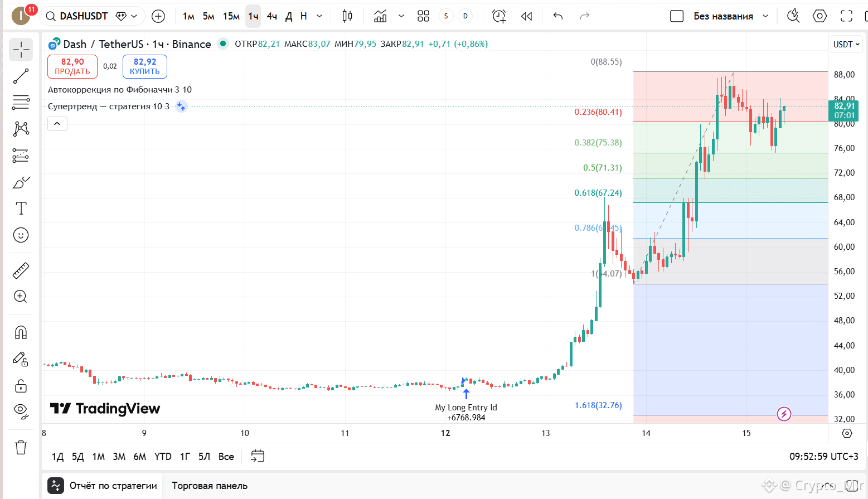Screen dimensions: 868x499
Task: Activate the zoom in tool
Action: pos(21,297)
